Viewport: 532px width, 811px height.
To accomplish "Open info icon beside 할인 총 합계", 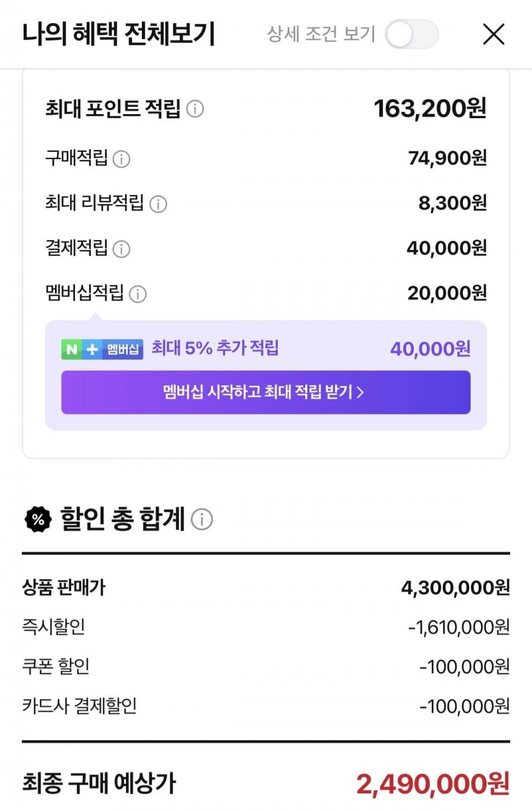I will 202,519.
